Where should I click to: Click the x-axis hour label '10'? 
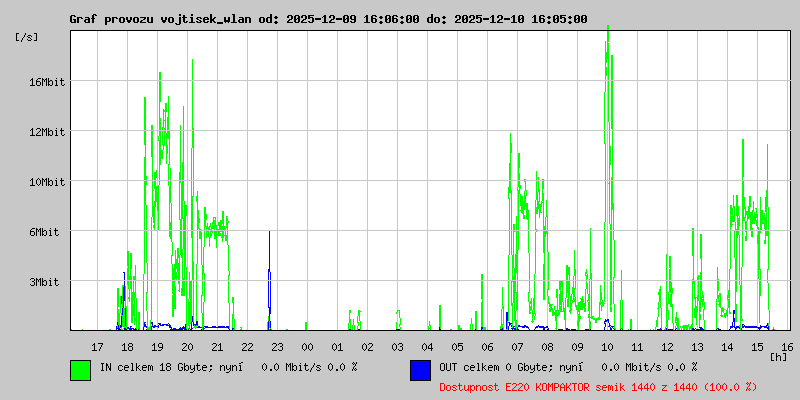[607, 347]
